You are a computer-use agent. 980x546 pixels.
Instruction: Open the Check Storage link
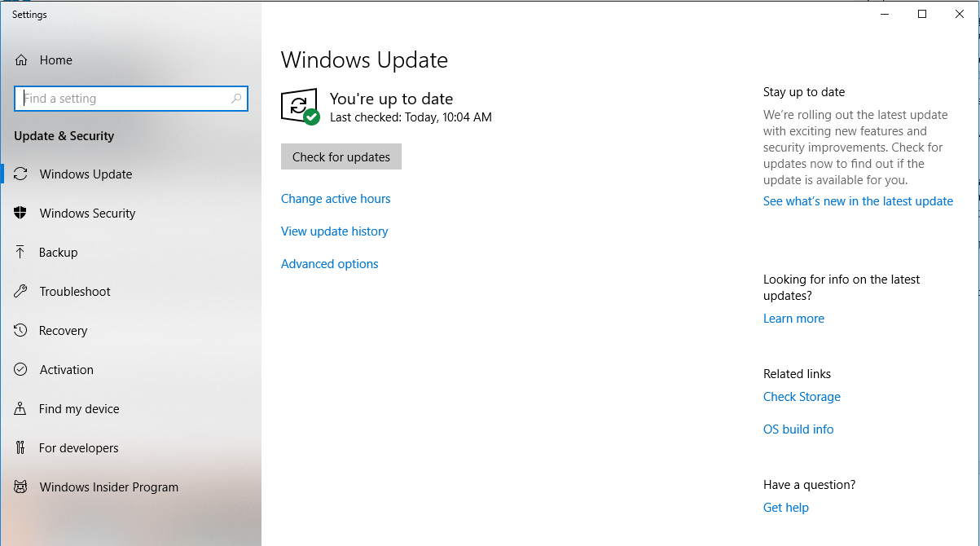coord(802,397)
